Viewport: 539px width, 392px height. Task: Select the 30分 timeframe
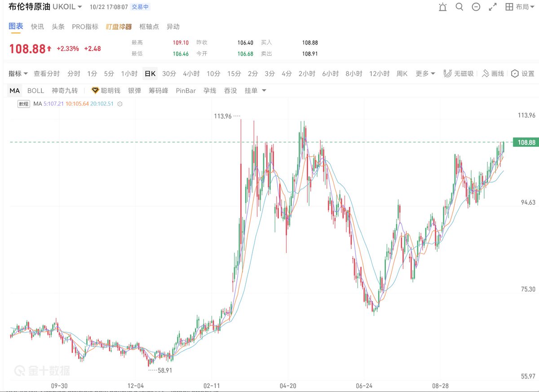tap(169, 74)
